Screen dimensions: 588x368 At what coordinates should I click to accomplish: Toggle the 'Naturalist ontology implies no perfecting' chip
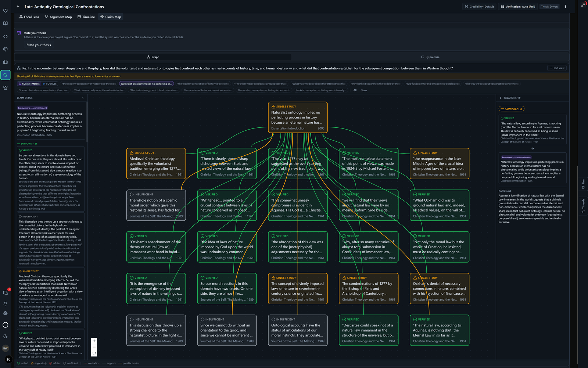[146, 84]
